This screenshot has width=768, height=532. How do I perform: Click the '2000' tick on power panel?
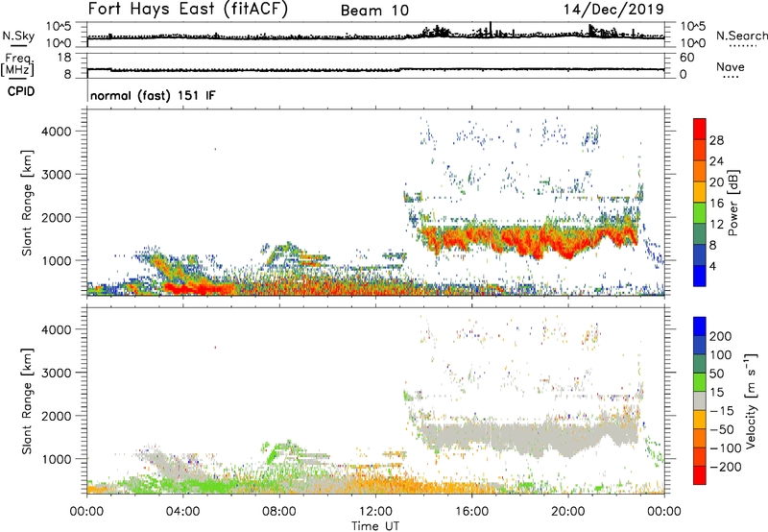[56, 217]
